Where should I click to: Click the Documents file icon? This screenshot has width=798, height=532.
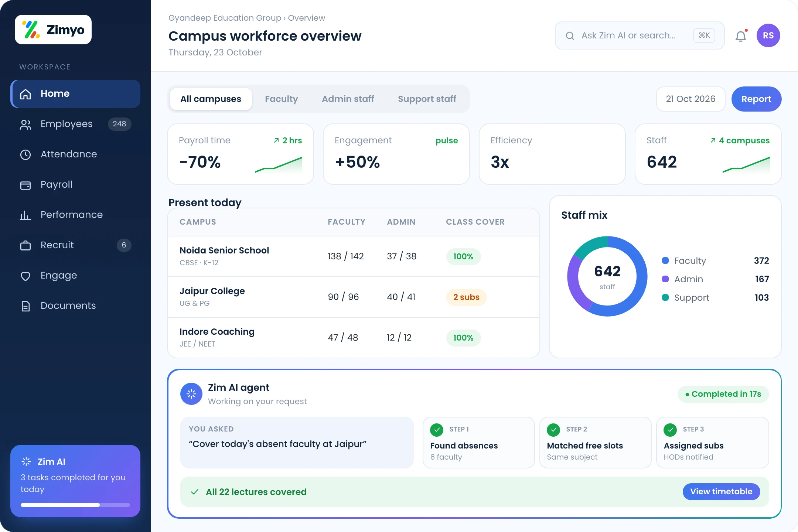click(x=25, y=306)
